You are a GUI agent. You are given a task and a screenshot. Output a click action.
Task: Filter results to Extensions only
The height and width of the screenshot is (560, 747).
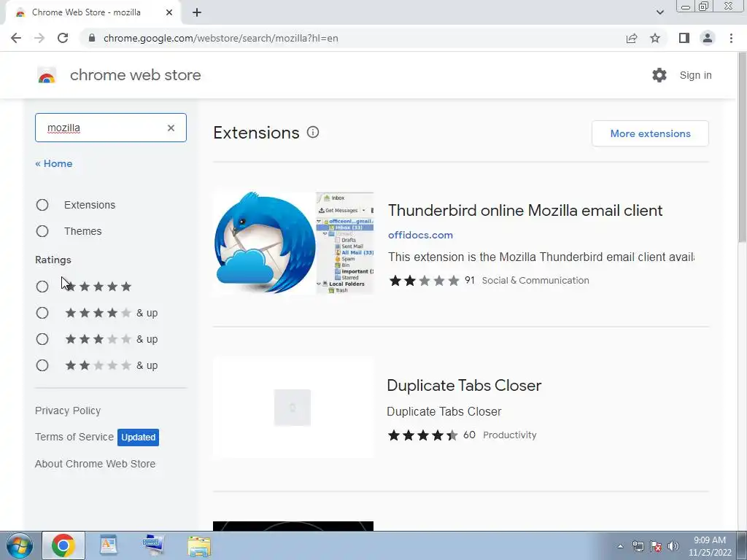(42, 205)
